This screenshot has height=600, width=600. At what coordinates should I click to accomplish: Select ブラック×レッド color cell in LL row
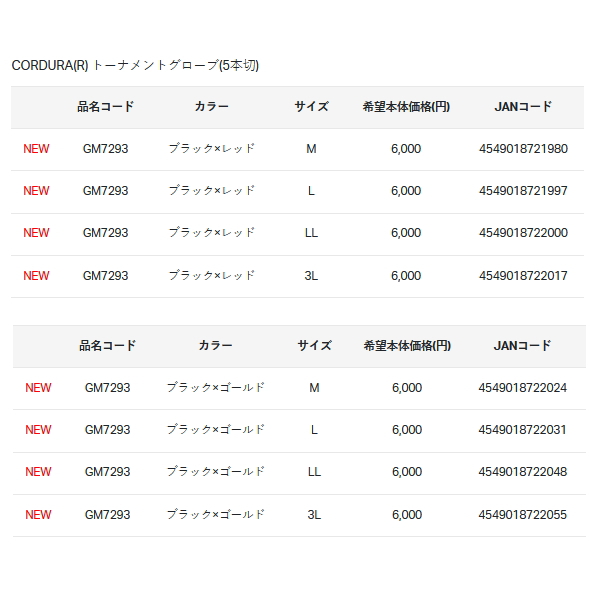click(x=212, y=233)
